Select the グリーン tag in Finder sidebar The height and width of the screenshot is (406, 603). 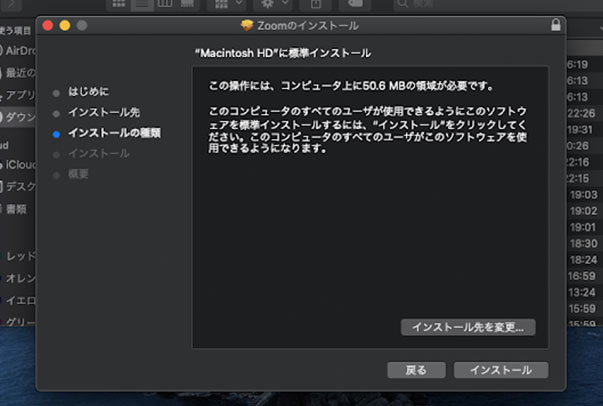[x=17, y=321]
